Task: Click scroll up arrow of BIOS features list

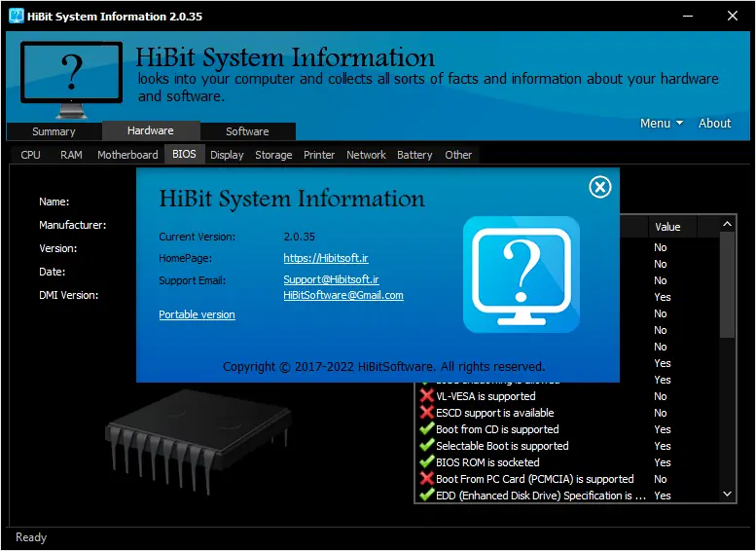Action: (727, 224)
